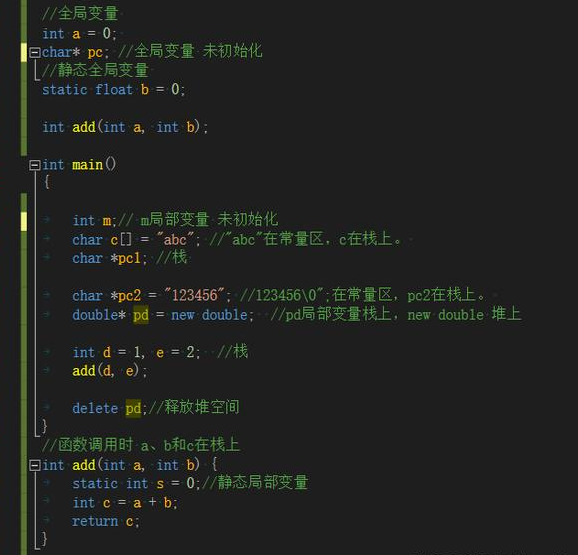Screen dimensions: 578x555
Task: Click the line 'int m;' in main
Action: pyautogui.click(x=94, y=221)
